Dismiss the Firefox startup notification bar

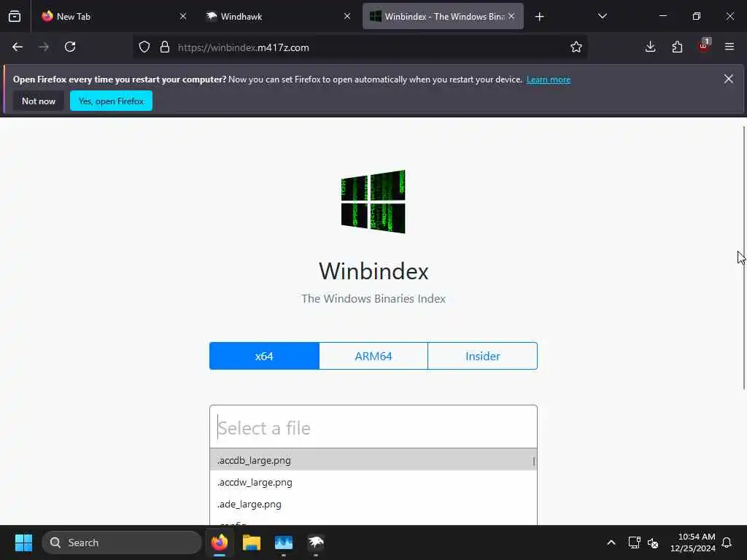pyautogui.click(x=729, y=79)
